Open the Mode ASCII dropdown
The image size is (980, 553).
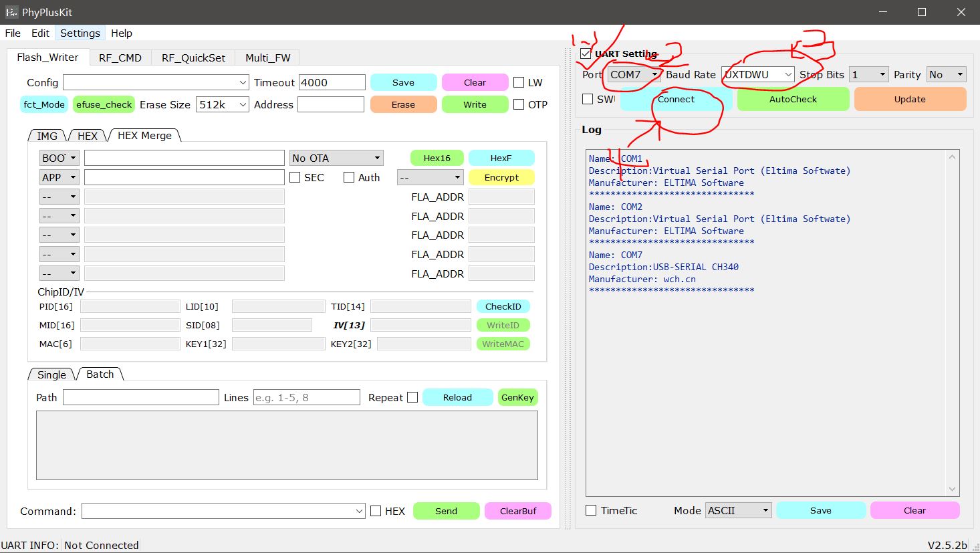(x=739, y=510)
